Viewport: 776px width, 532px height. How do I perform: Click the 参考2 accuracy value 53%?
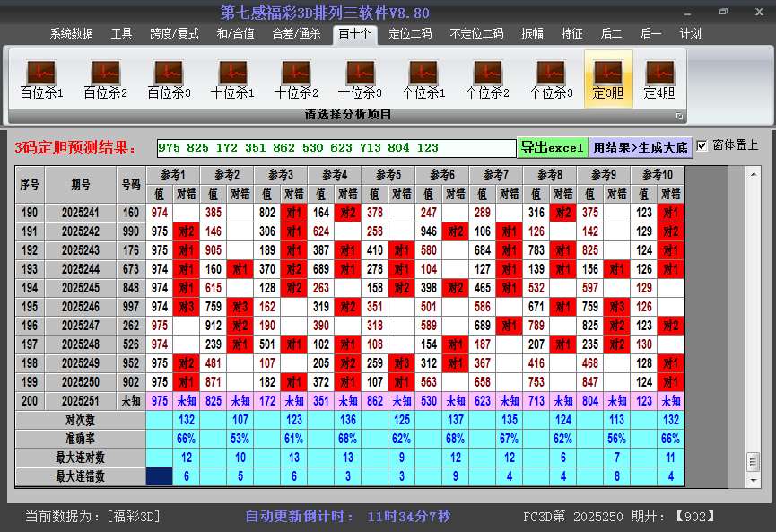[x=240, y=439]
